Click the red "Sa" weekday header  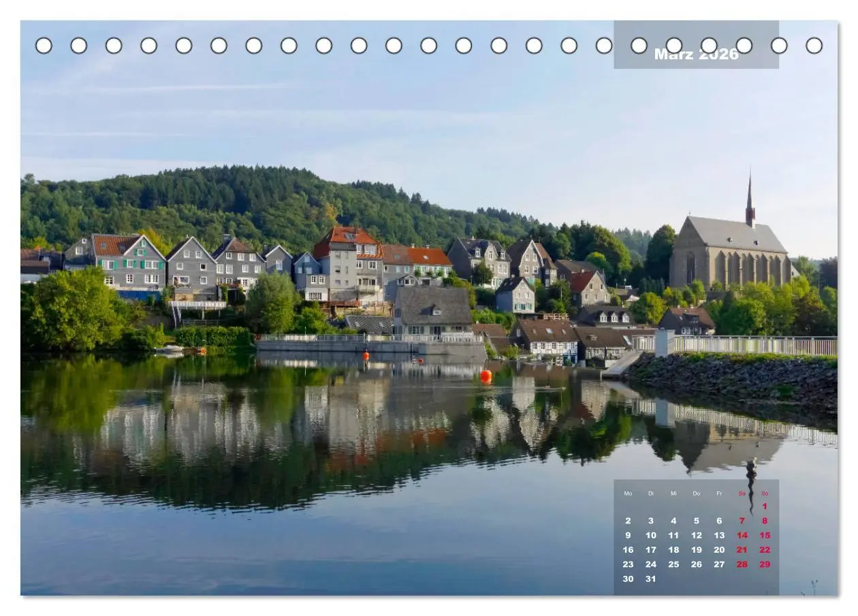click(x=742, y=493)
